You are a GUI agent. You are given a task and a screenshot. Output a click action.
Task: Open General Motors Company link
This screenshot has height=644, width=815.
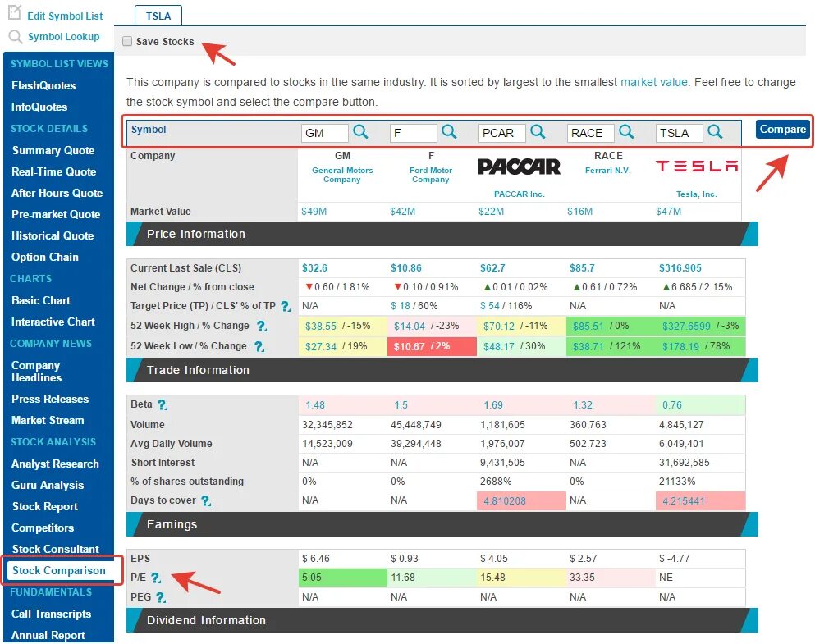point(342,175)
